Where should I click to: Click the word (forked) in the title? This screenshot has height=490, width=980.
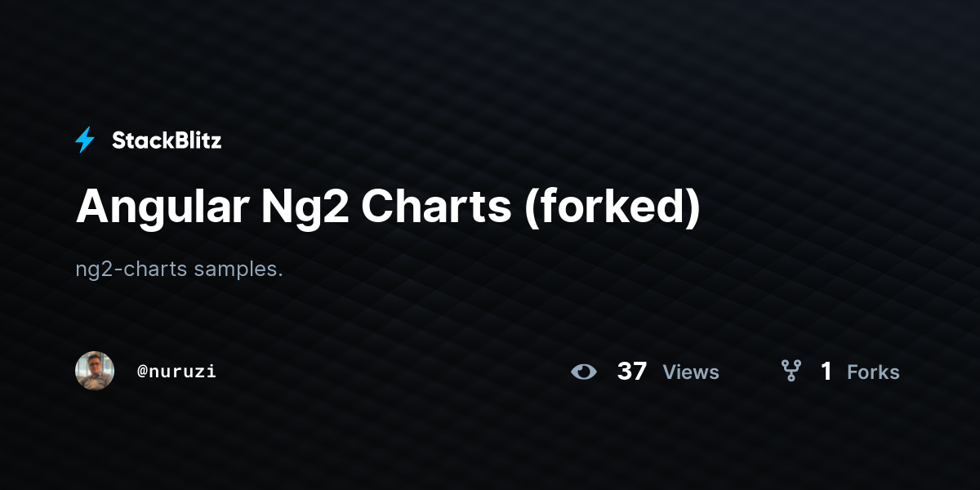coord(612,208)
